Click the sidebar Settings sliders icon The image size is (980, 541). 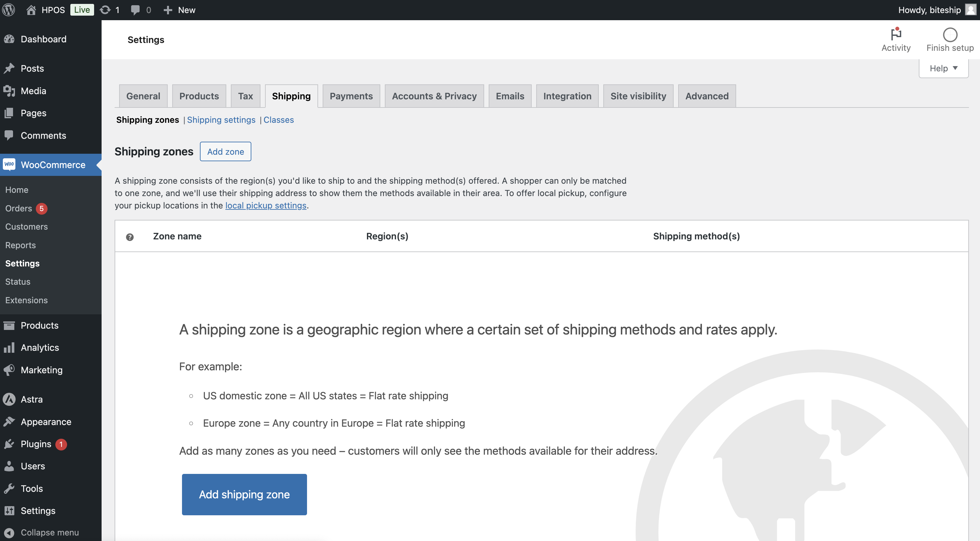tap(9, 511)
